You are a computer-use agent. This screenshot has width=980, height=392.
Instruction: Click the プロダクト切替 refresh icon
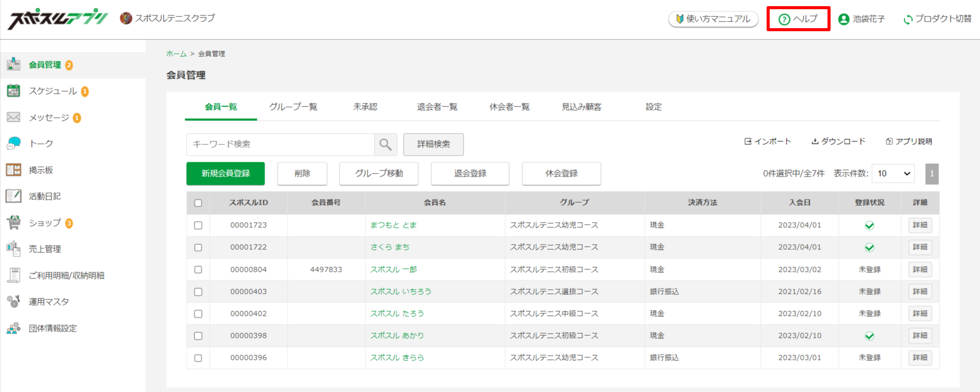tap(908, 19)
